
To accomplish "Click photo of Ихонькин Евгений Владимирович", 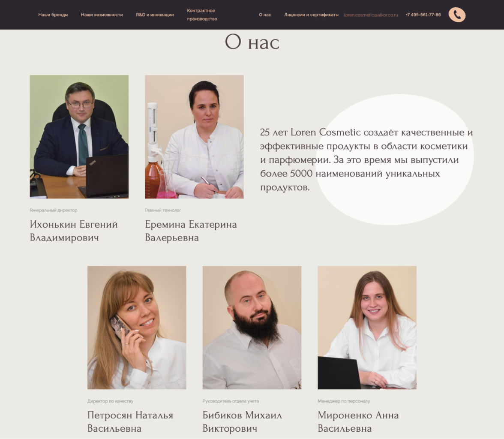I will 79,137.
